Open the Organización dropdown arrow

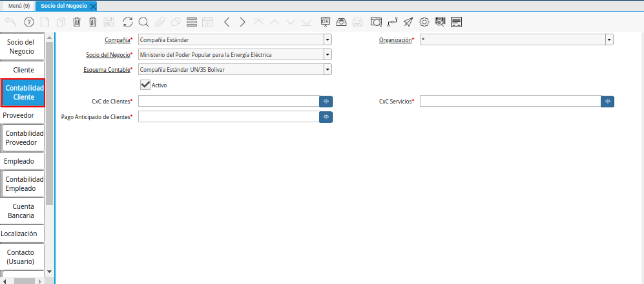point(609,40)
